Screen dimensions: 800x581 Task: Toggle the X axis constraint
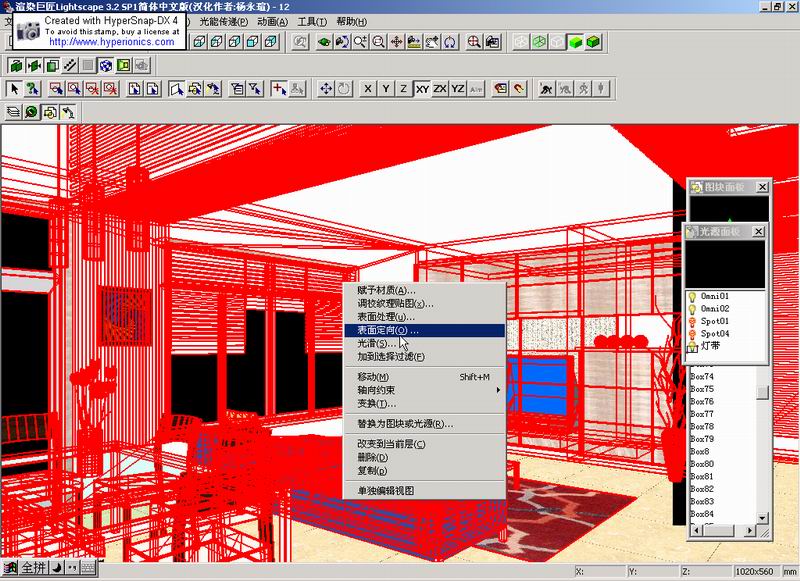(x=368, y=89)
